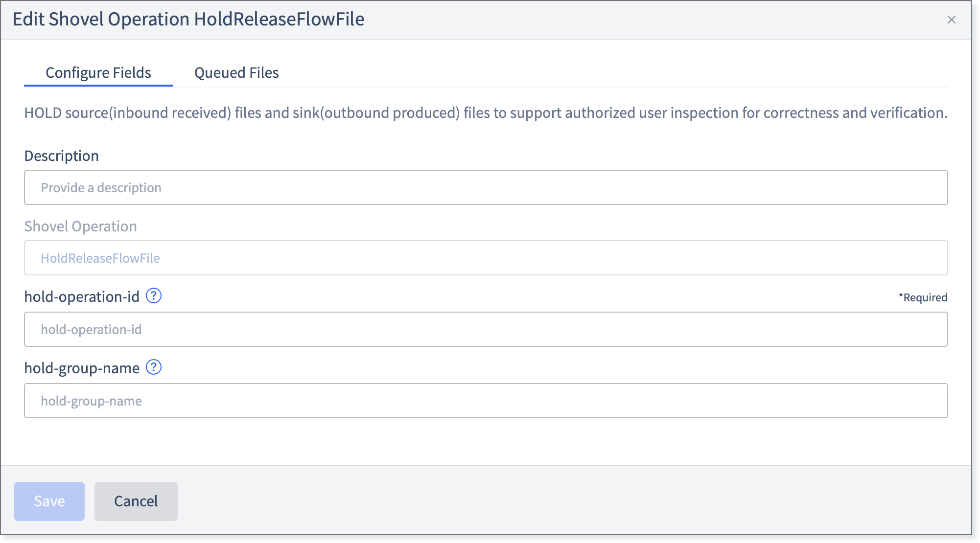Close the Edit Shovel Operation dialog
980x543 pixels.
(952, 20)
